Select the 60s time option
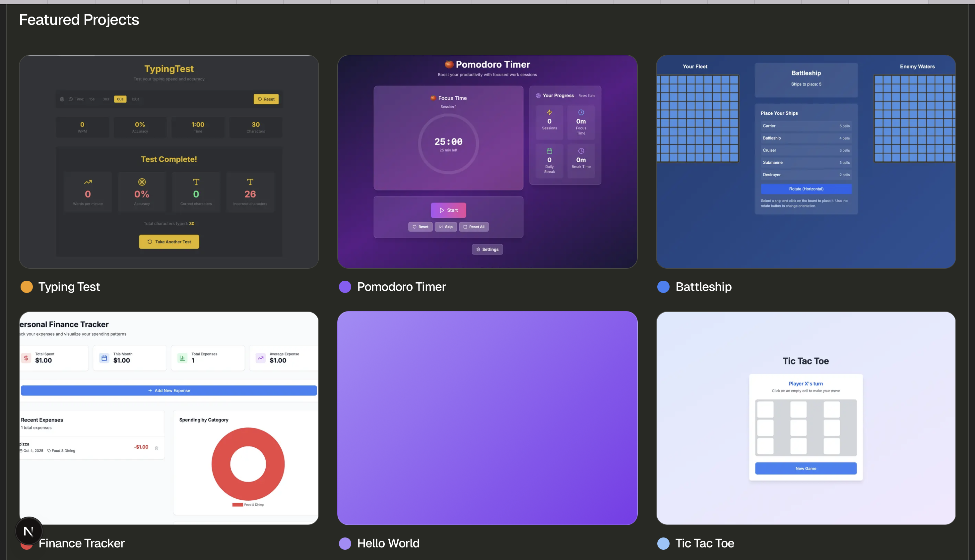975x560 pixels. pos(120,99)
